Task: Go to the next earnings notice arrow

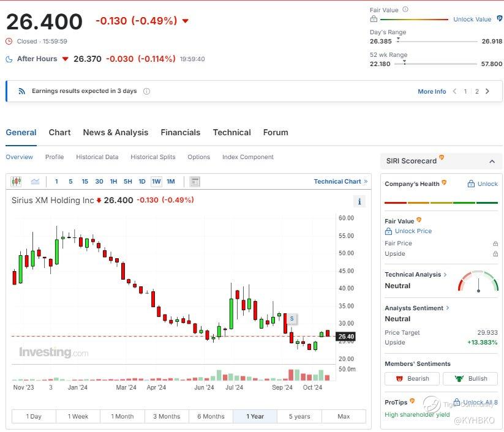Action: tap(487, 91)
